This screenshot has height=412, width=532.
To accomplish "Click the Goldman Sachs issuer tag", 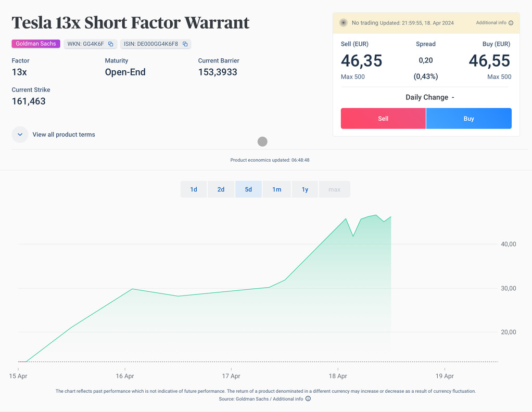I will coord(36,44).
